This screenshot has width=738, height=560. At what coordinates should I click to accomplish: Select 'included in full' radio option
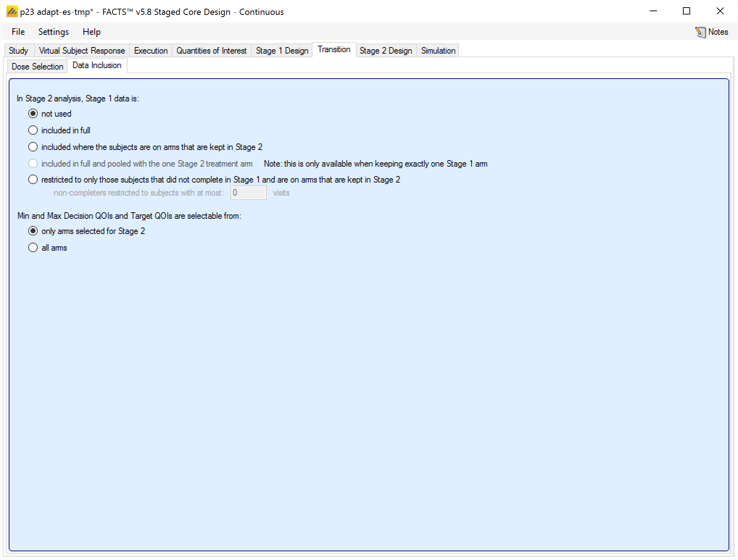coord(33,130)
